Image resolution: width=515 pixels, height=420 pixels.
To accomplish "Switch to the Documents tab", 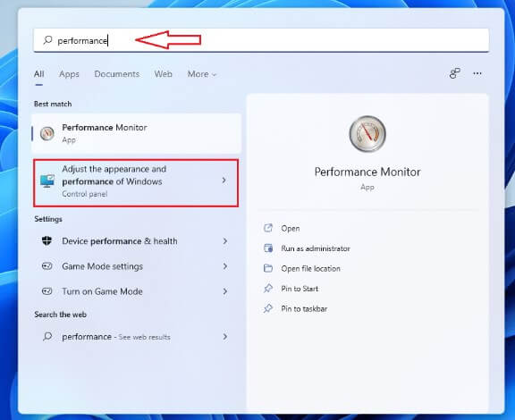I will (116, 74).
